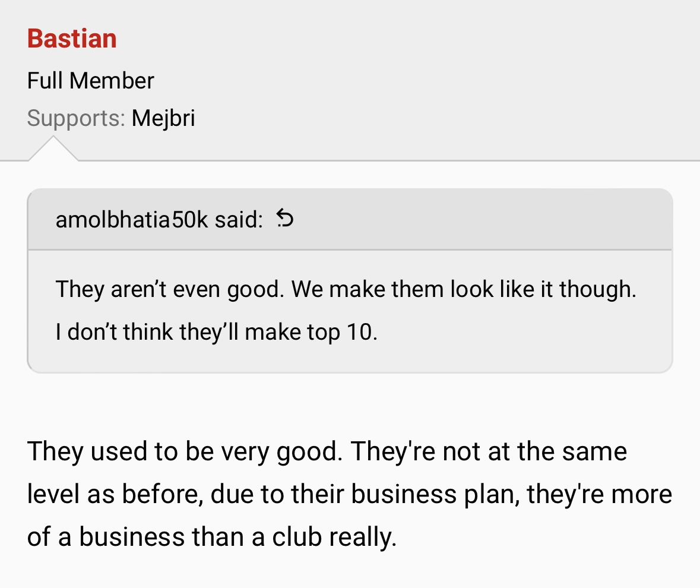The width and height of the screenshot is (700, 588).
Task: Jump to amolbhatia50k's original post via arrow icon
Action: tap(285, 219)
